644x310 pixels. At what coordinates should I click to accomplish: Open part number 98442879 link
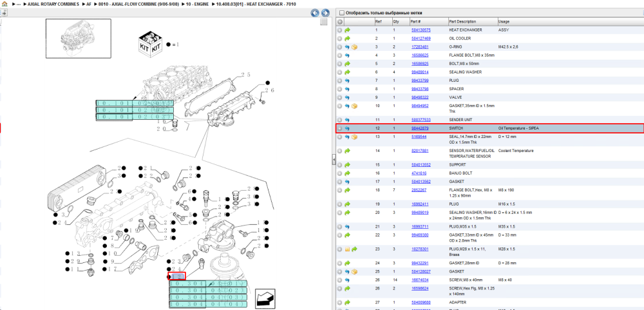coord(419,129)
